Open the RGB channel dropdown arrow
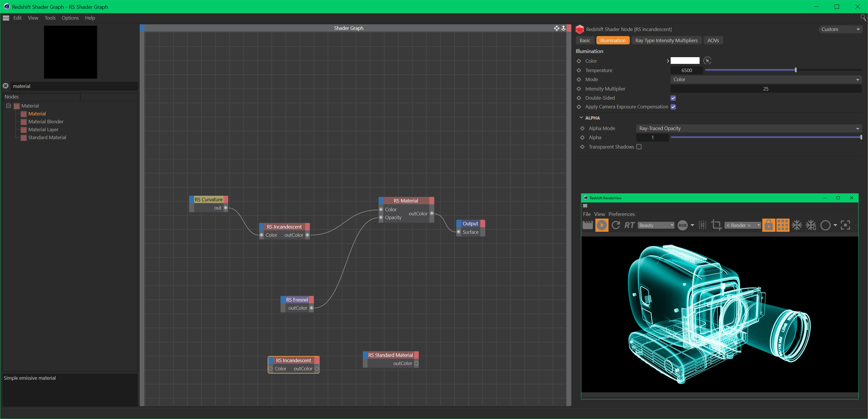 (693, 225)
